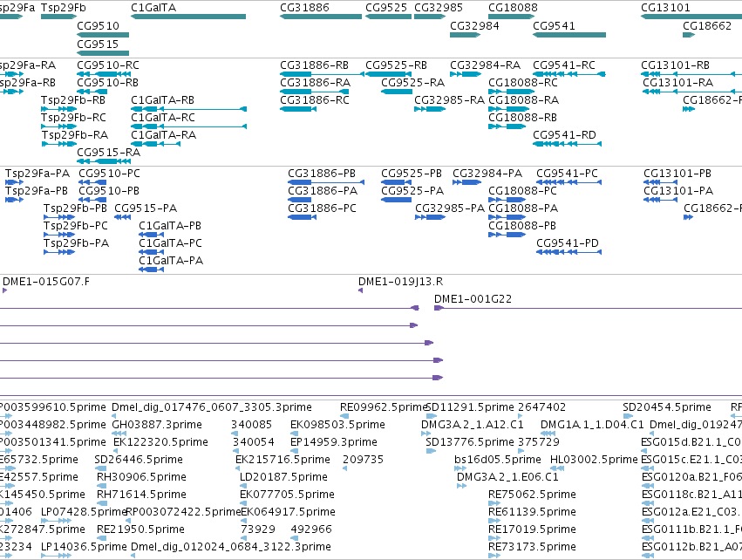Click the CG31886 gene feature
The height and width of the screenshot is (560, 742).
[x=321, y=17]
